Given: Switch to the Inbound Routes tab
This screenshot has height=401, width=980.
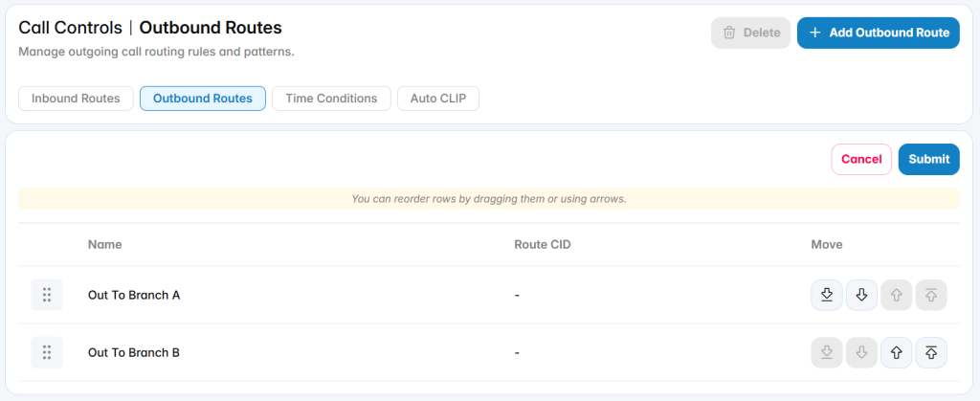Looking at the screenshot, I should (76, 99).
